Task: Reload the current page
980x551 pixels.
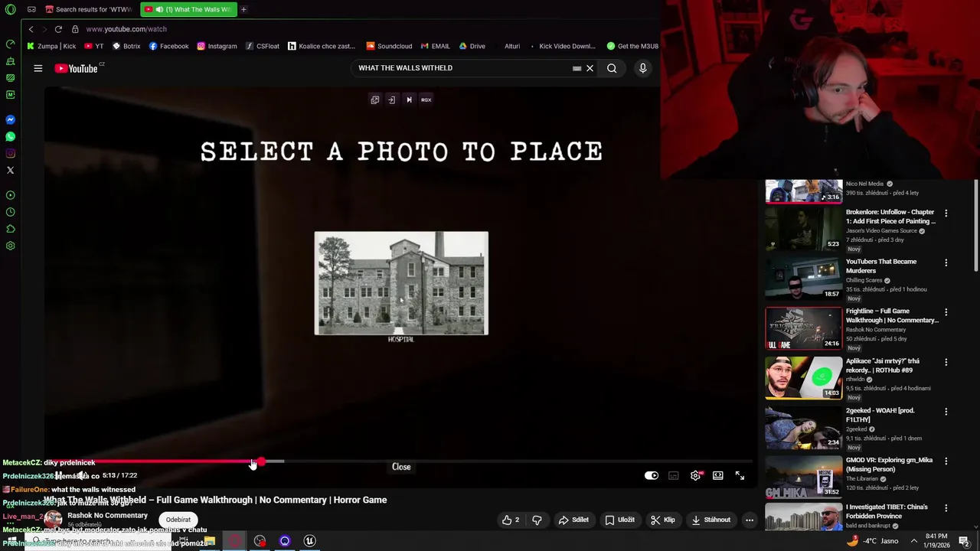Action: 58,29
